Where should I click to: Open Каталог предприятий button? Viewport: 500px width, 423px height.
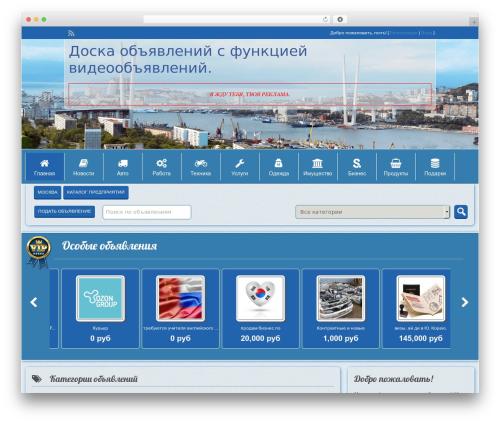point(96,192)
